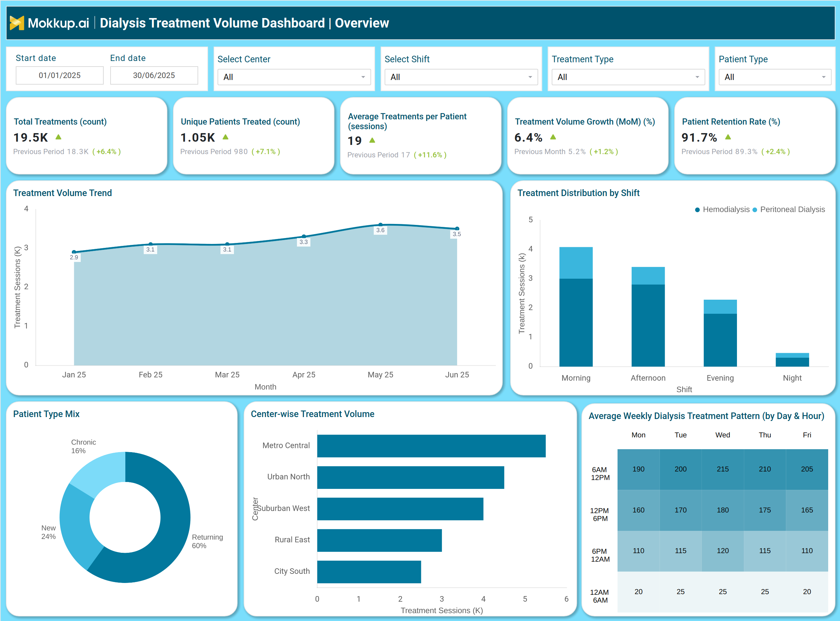Click heatmap cell Tue 12PM-6PM 170
Viewport: 840px width, 621px height.
(x=681, y=510)
